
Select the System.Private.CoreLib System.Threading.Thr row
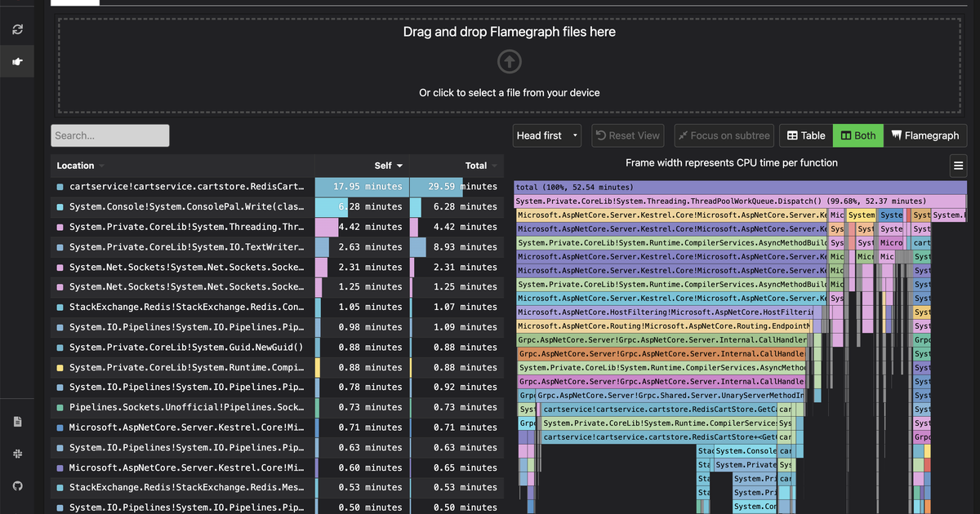277,227
